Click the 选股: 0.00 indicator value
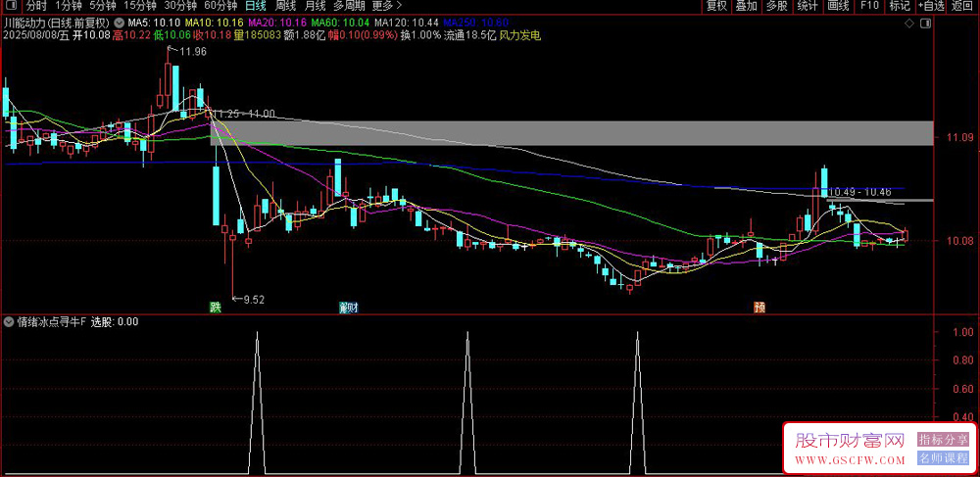 115,322
